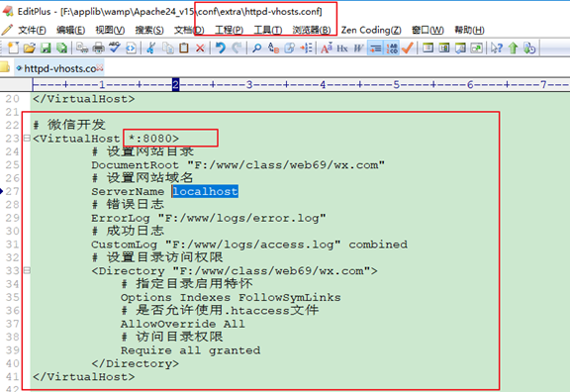Click the Save All icon

tap(62, 48)
